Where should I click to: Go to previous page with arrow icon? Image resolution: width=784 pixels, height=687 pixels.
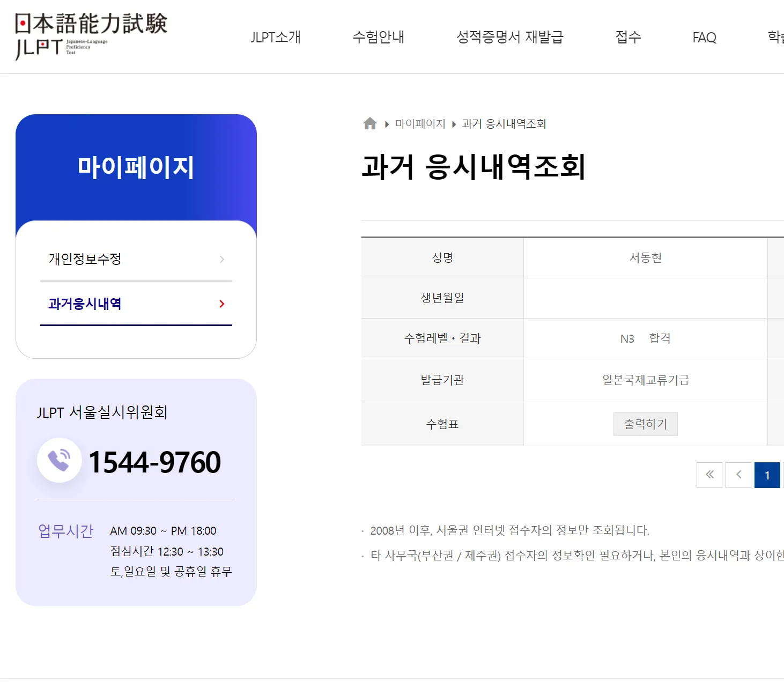pos(738,475)
